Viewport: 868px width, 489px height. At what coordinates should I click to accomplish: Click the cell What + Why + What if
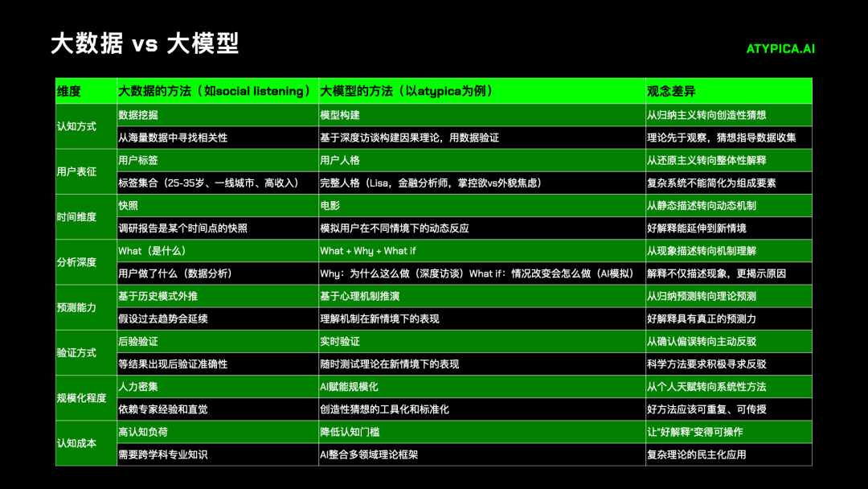tap(481, 251)
